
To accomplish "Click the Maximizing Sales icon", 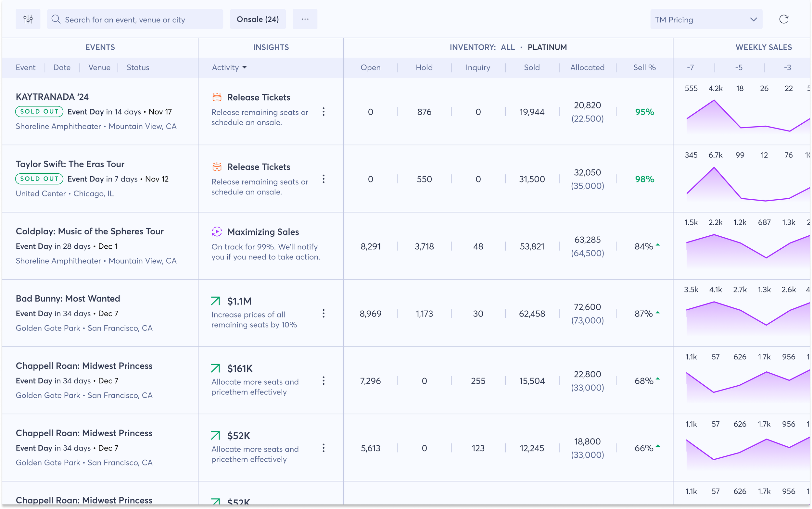I will (217, 231).
